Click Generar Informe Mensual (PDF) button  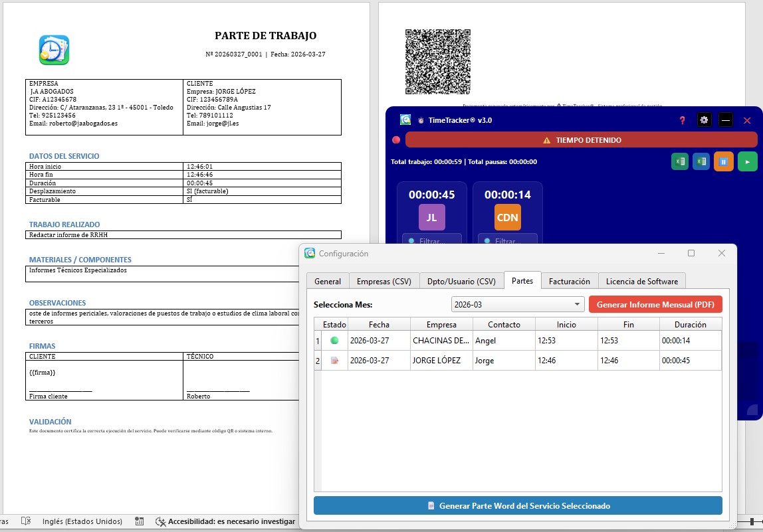(x=655, y=304)
